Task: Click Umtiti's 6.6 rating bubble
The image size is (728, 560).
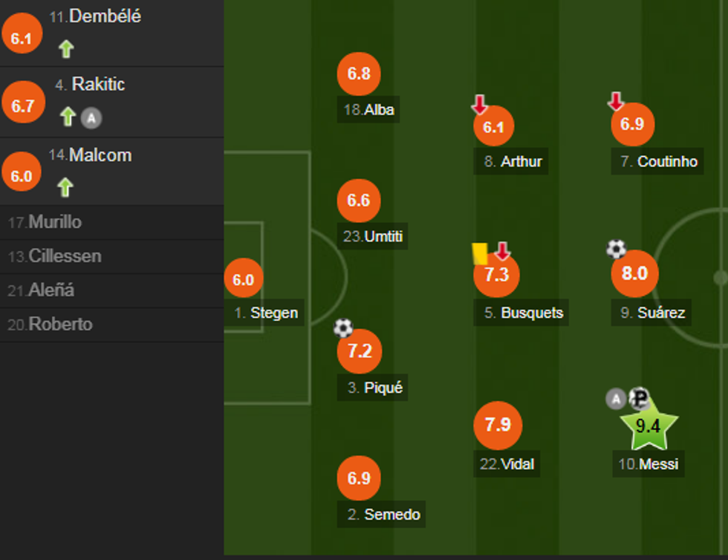Action: (359, 201)
